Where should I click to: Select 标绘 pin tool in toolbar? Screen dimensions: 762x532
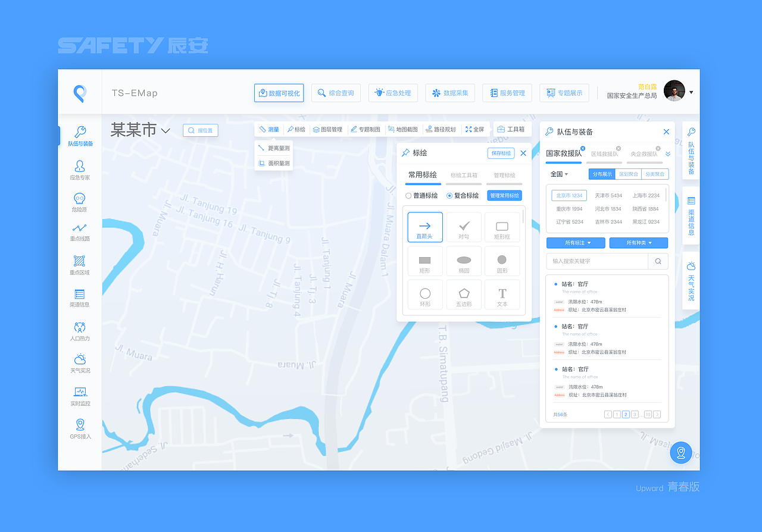point(296,129)
